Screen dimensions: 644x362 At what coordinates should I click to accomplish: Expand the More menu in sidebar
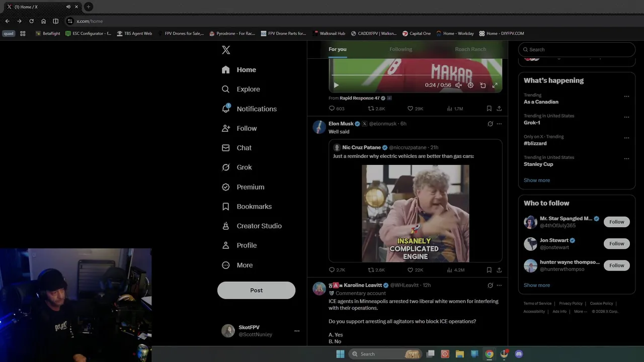click(x=237, y=265)
